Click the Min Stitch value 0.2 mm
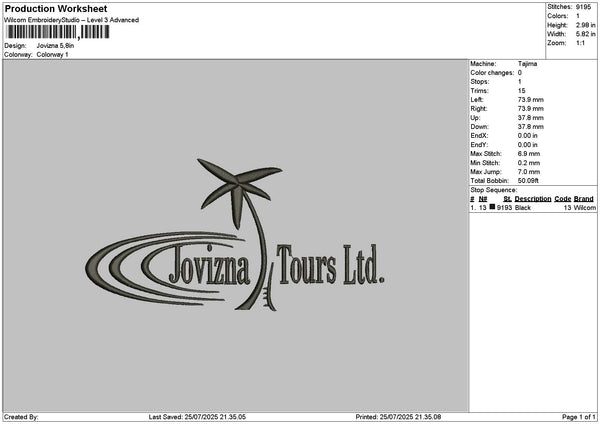Image resolution: width=600 pixels, height=424 pixels. [529, 163]
